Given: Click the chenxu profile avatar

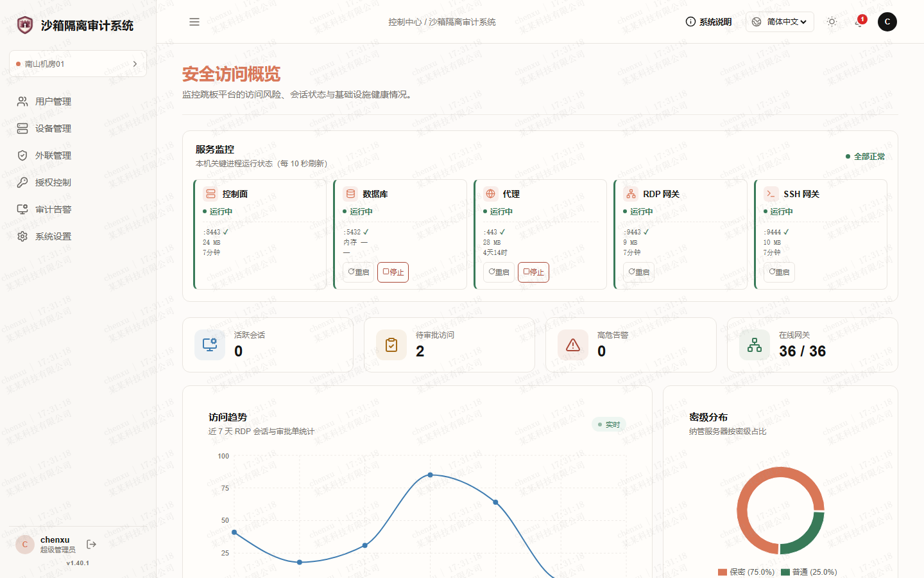Looking at the screenshot, I should click(x=25, y=545).
